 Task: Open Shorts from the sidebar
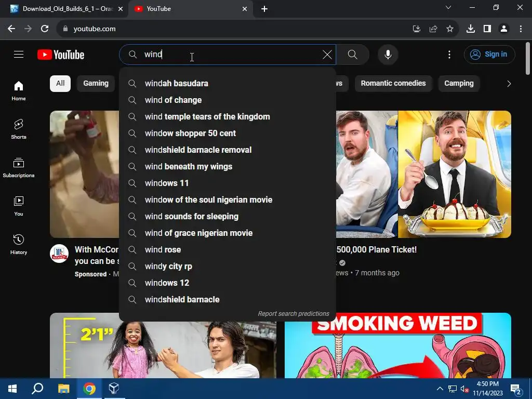[19, 129]
